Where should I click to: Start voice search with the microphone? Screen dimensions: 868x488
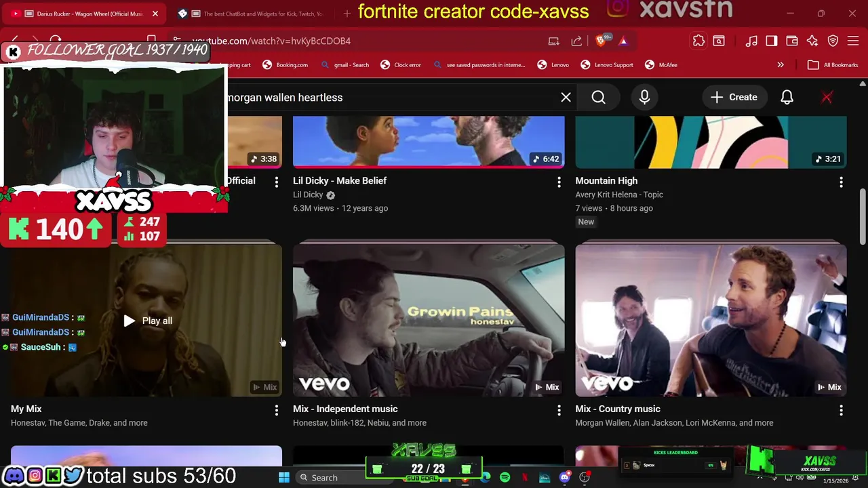tap(644, 98)
